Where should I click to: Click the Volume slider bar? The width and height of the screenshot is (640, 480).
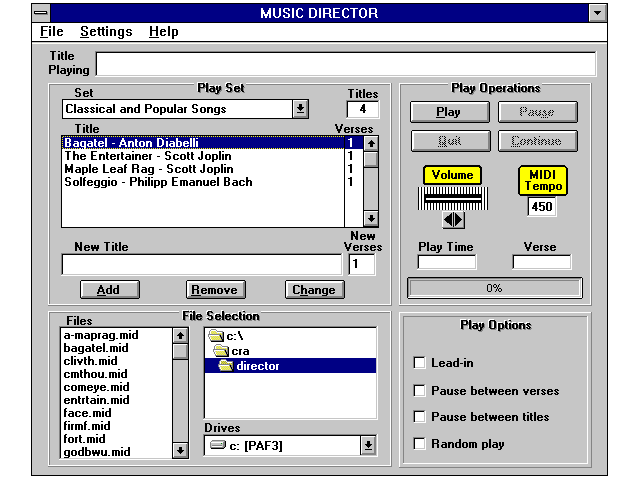tap(453, 199)
